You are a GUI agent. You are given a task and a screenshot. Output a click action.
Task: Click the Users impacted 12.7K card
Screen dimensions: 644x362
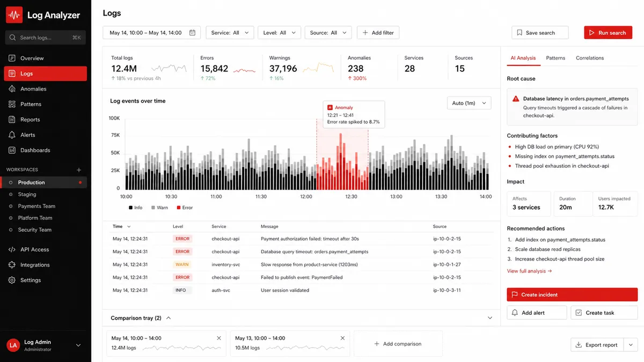[616, 203]
